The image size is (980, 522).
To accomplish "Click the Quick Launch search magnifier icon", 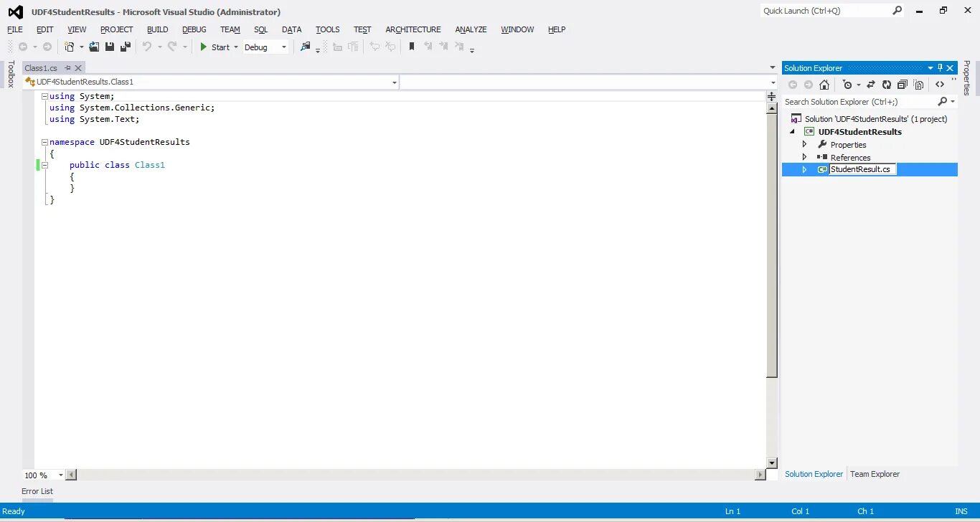I will tap(897, 11).
